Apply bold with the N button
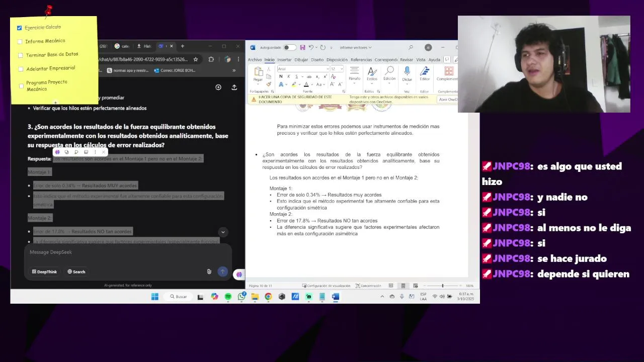The width and height of the screenshot is (644, 362). 281,76
